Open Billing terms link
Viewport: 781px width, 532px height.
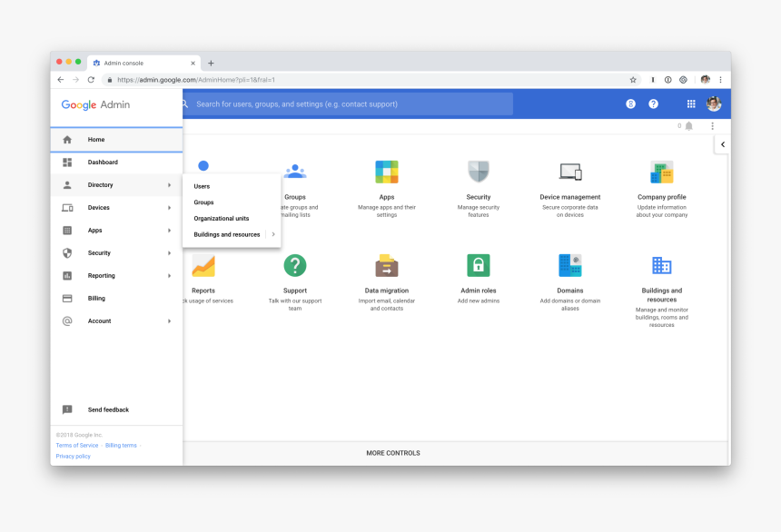pyautogui.click(x=121, y=446)
